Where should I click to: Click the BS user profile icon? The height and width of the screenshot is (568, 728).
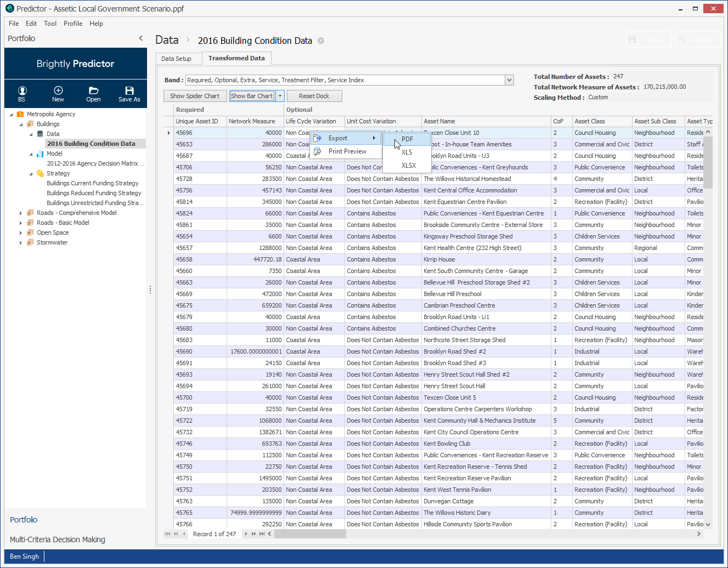pyautogui.click(x=21, y=93)
